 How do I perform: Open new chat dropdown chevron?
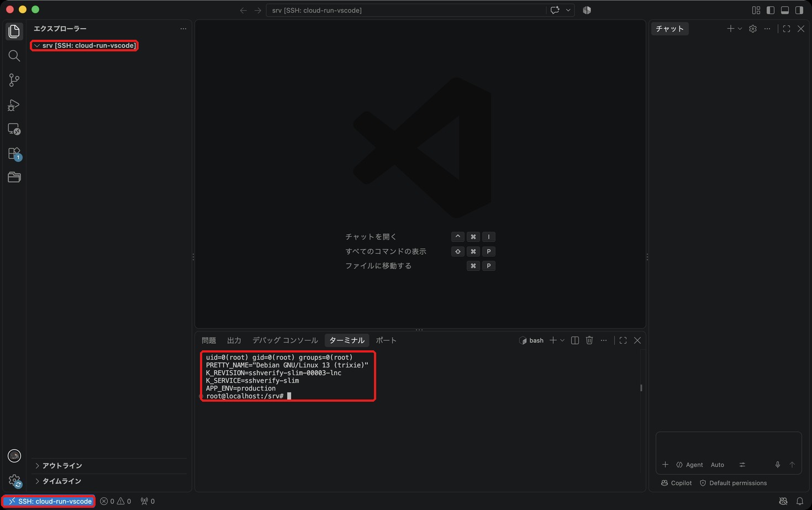740,29
